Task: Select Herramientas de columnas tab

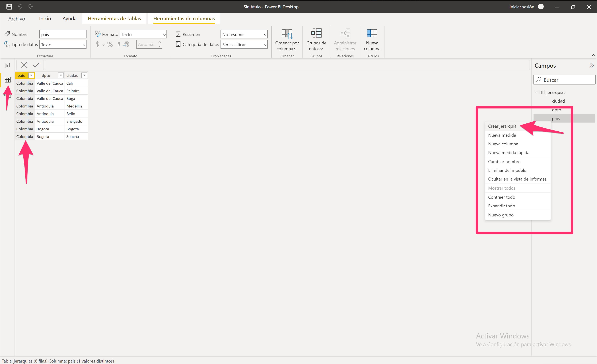Action: pos(184,18)
